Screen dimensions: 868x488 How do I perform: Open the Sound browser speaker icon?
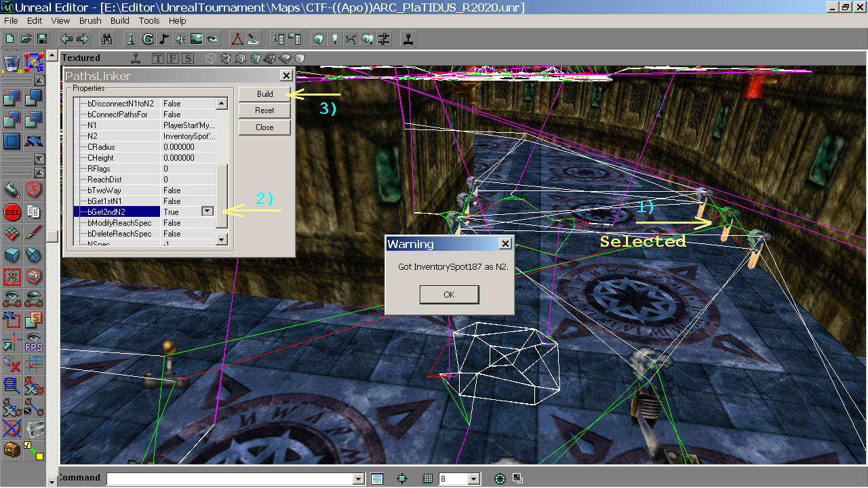click(180, 39)
